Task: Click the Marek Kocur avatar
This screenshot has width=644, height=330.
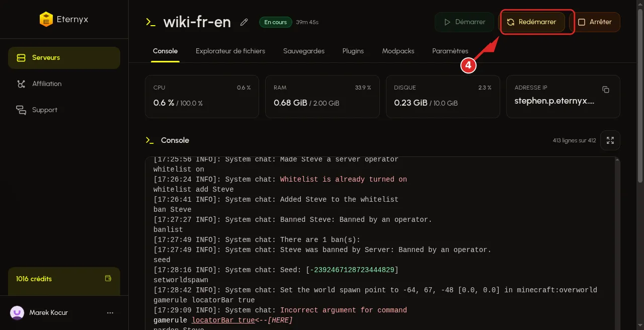Action: (x=17, y=313)
